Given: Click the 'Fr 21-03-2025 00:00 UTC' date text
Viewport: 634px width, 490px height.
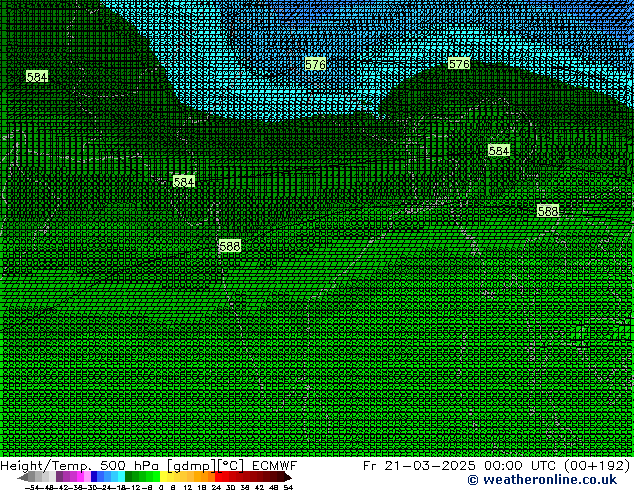Looking at the screenshot, I should (461, 466).
